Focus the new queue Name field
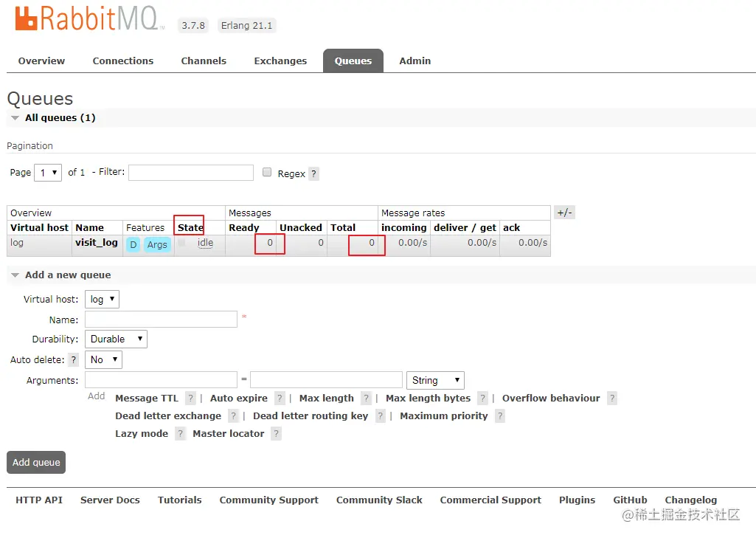Image resolution: width=756 pixels, height=538 pixels. [x=161, y=319]
